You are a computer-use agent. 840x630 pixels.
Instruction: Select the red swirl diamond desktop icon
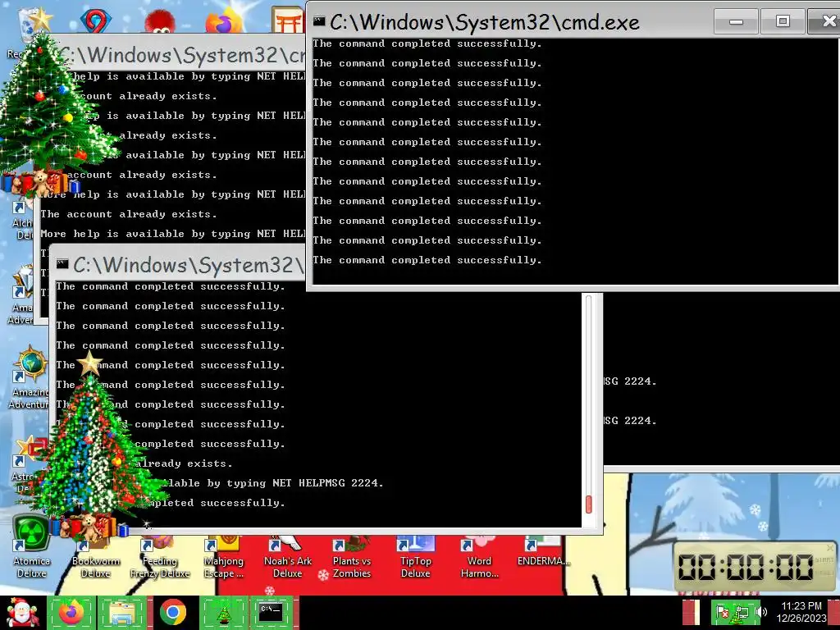(x=95, y=20)
